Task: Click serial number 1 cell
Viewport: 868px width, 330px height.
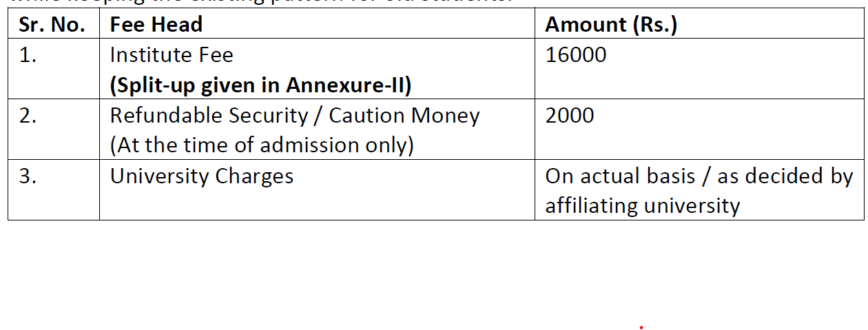Action: point(28,55)
